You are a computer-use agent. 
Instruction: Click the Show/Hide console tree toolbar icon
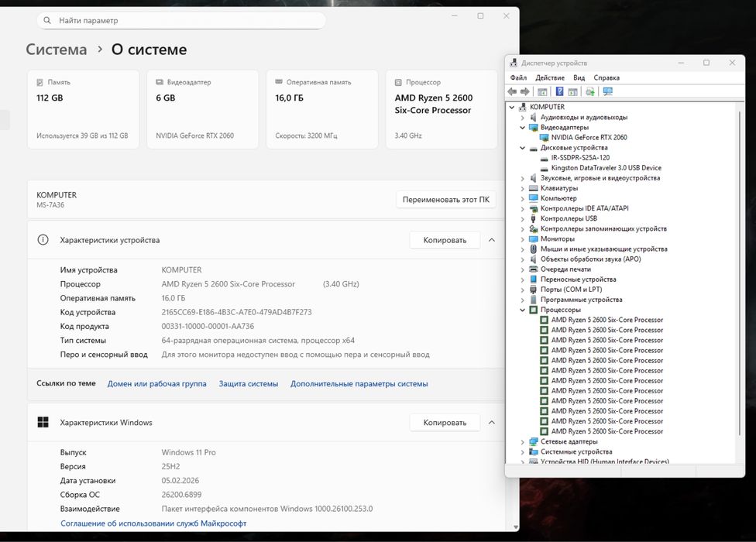click(x=542, y=91)
